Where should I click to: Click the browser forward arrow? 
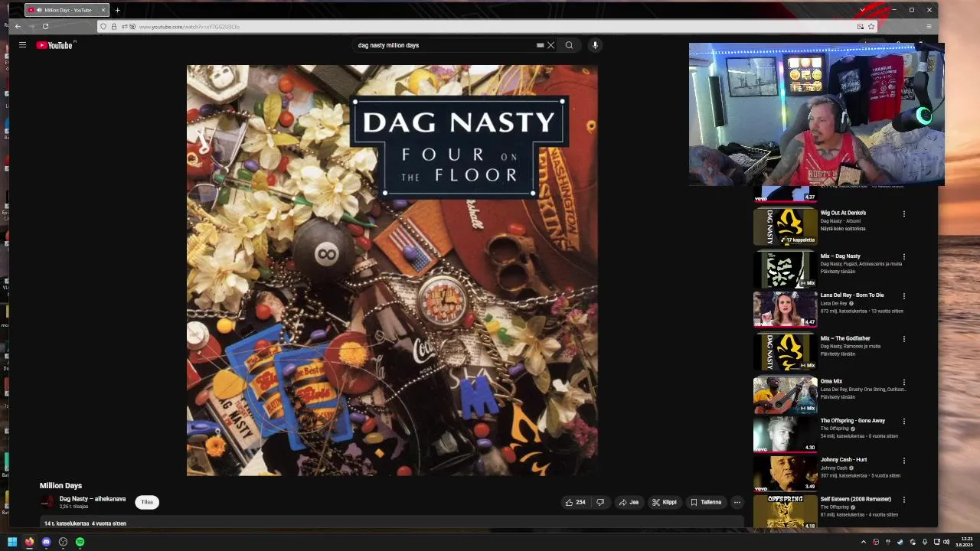click(x=31, y=26)
